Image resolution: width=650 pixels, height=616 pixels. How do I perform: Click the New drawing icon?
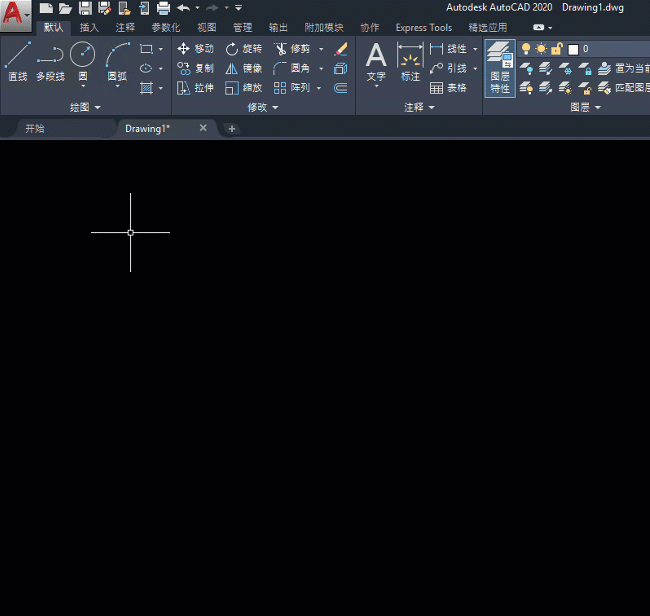(46, 8)
